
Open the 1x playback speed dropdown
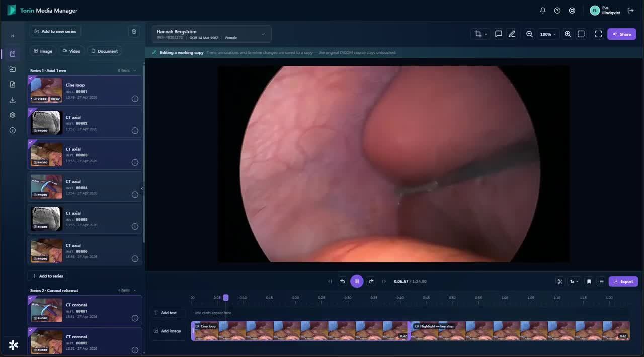pos(574,281)
